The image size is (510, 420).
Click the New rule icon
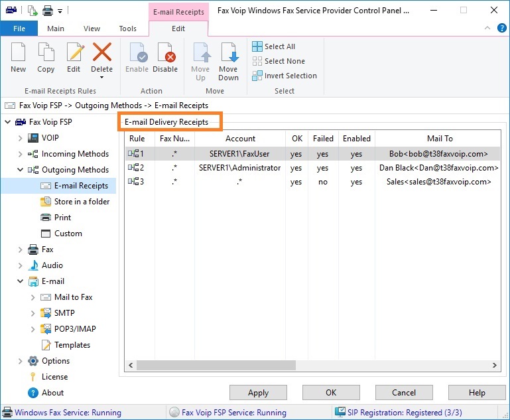pyautogui.click(x=18, y=52)
